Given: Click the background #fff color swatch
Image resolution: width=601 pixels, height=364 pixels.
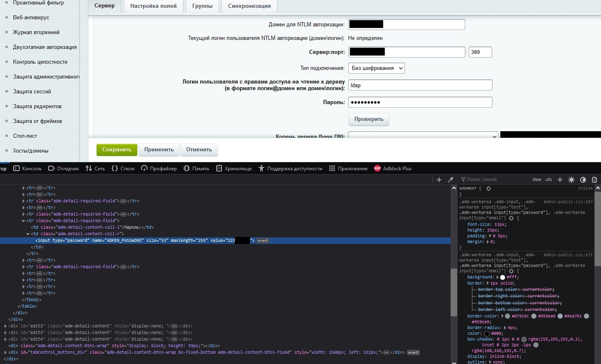Looking at the screenshot, I should (x=503, y=277).
